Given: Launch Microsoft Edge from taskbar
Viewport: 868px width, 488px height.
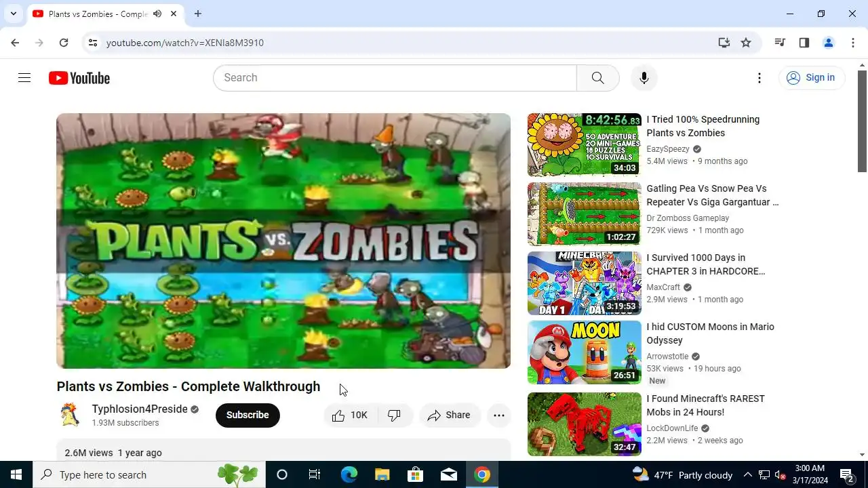Looking at the screenshot, I should (349, 474).
